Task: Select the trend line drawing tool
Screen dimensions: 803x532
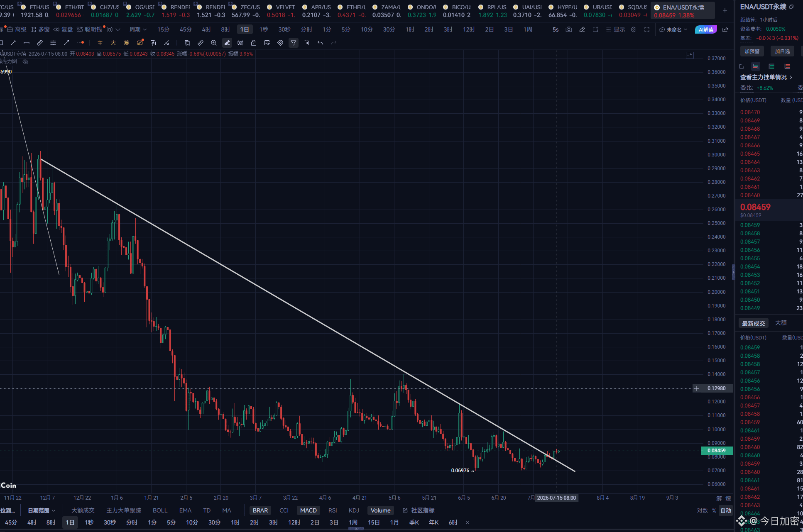Action: click(x=13, y=43)
